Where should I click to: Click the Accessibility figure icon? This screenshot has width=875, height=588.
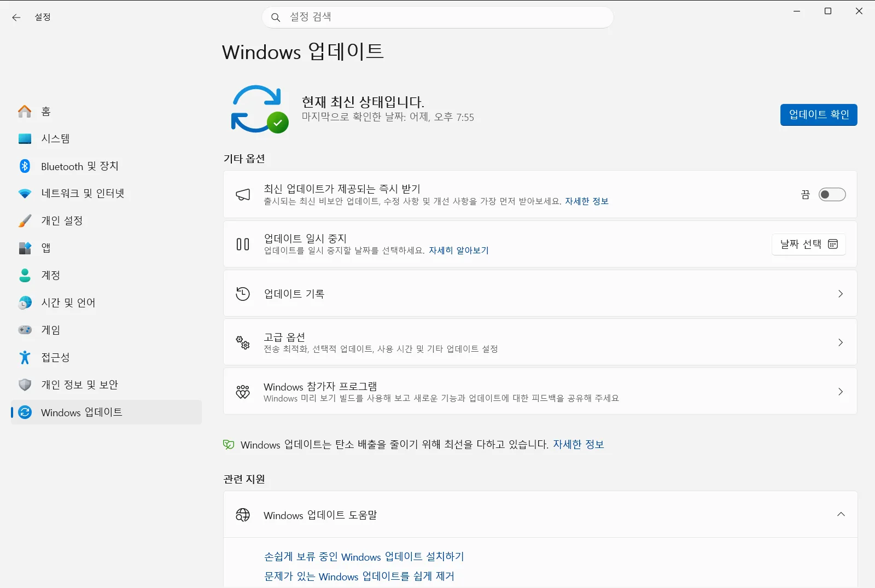tap(25, 357)
